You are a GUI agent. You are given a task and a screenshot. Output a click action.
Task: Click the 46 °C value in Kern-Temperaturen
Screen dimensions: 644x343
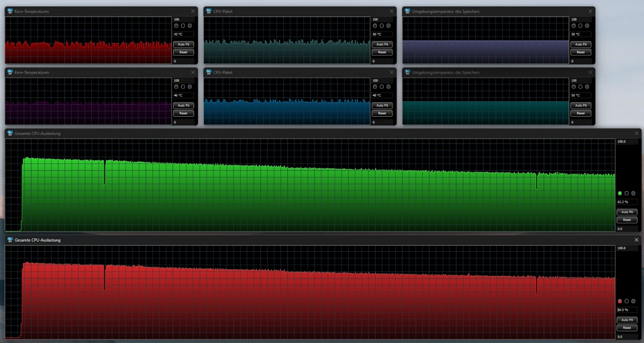tap(184, 95)
